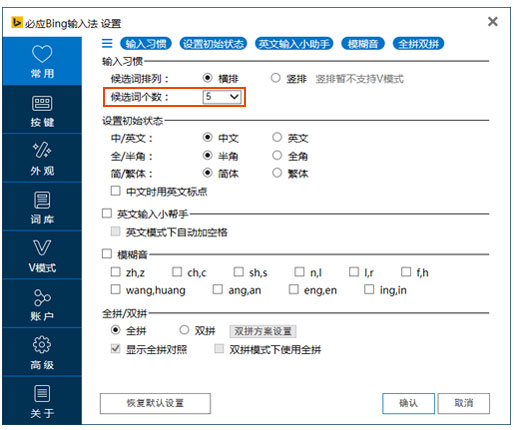Open the 高级 gear icon section
The image size is (514, 430).
coord(42,353)
